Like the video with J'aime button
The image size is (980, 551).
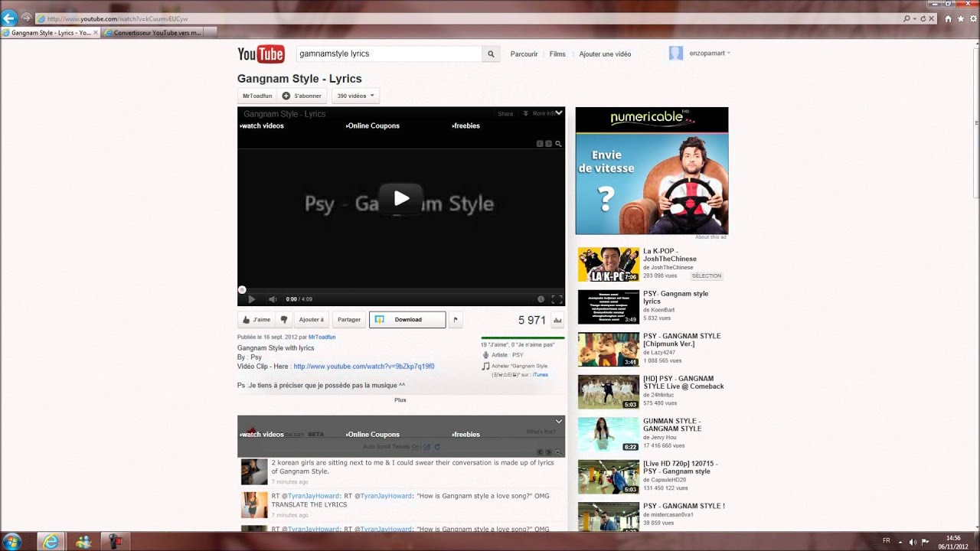click(256, 320)
